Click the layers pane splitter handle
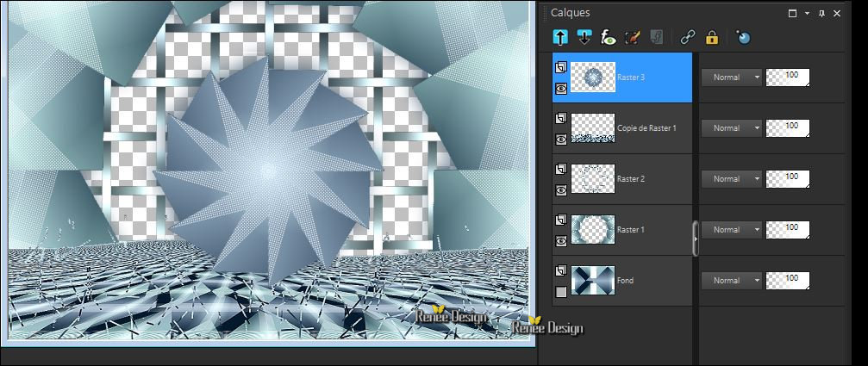Image resolution: width=868 pixels, height=366 pixels. (696, 239)
